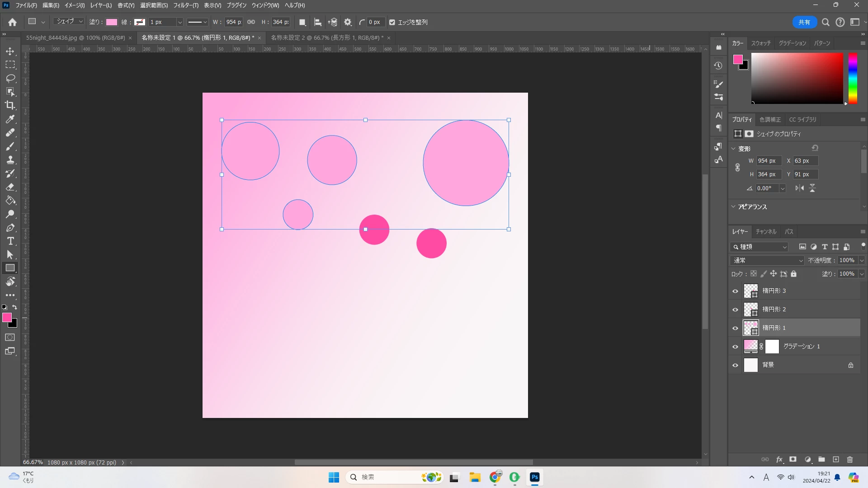This screenshot has height=488, width=868.
Task: Uncheck the エッジを整列 checkbox
Action: pyautogui.click(x=392, y=22)
